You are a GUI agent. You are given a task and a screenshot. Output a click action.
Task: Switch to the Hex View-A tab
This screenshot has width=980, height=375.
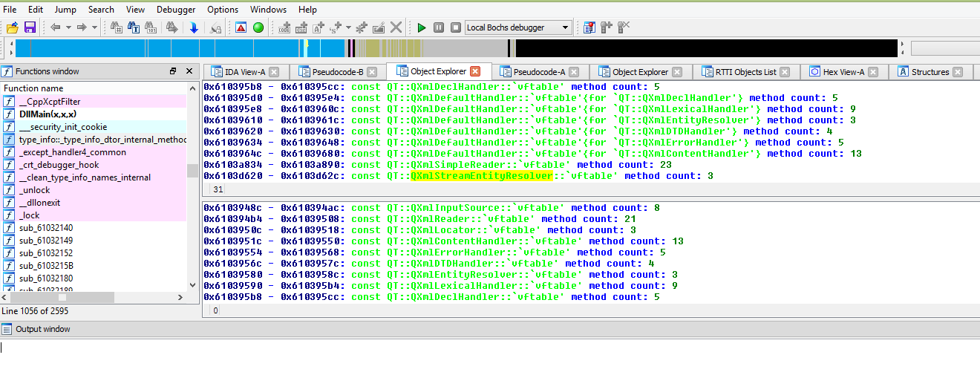coord(843,72)
